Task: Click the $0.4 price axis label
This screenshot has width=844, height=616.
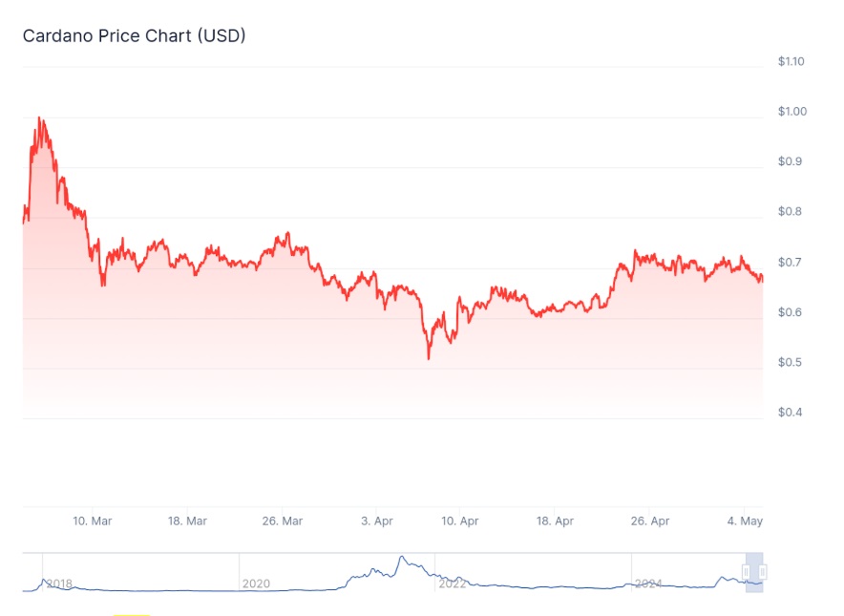Action: 789,413
